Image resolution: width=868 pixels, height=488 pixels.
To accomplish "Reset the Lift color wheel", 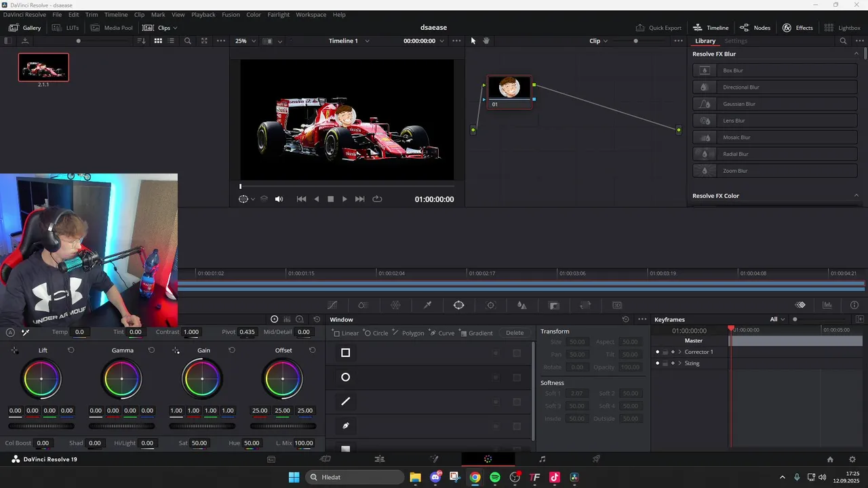I will click(x=71, y=350).
